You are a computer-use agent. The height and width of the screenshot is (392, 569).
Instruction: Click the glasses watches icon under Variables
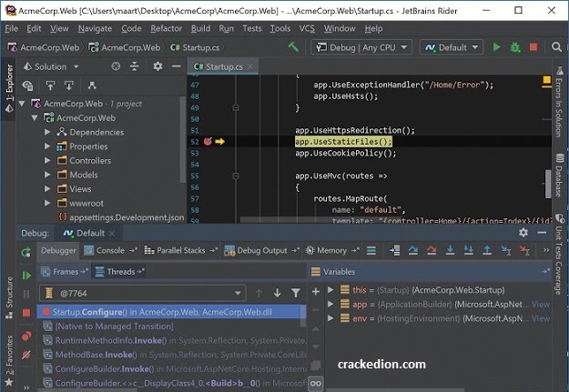[316, 383]
